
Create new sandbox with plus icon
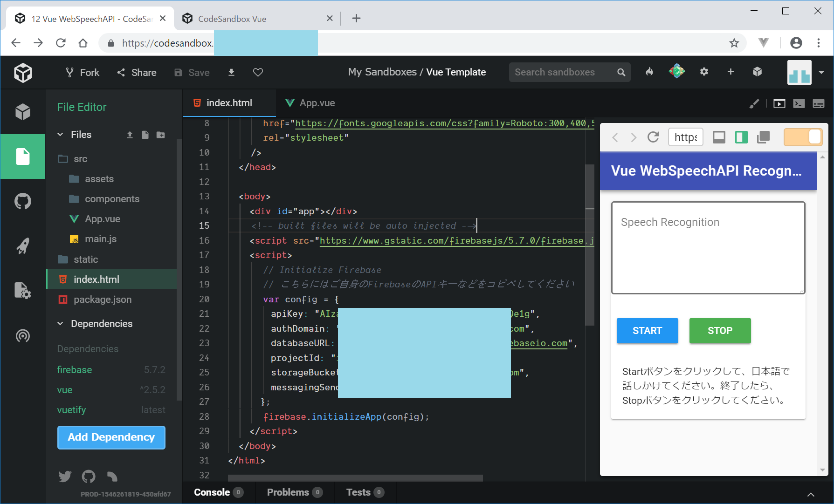(x=731, y=72)
